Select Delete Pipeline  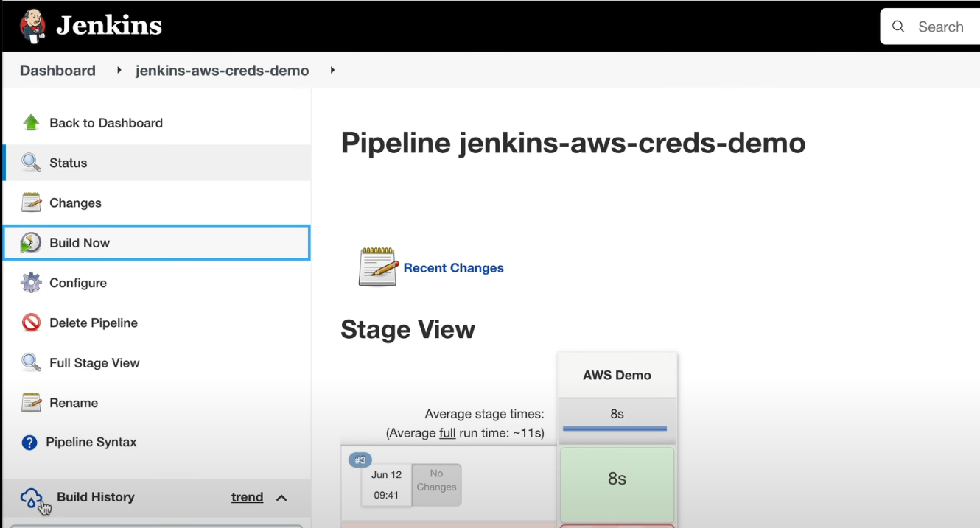point(94,323)
